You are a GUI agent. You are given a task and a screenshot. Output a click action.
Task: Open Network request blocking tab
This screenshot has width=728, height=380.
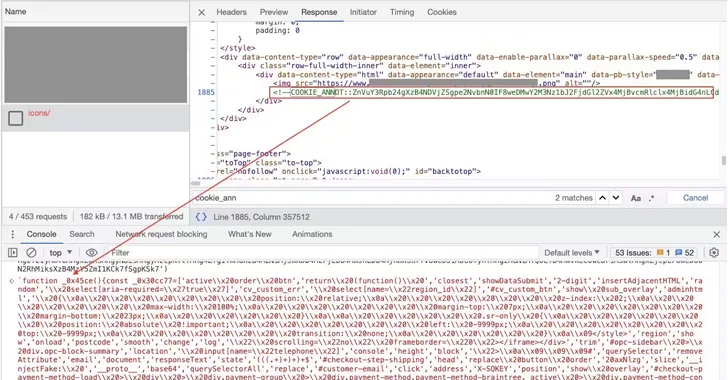[x=161, y=234]
